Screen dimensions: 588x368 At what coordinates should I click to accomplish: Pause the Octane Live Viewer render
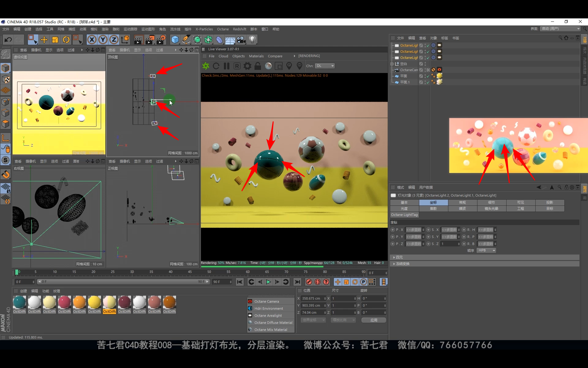coord(227,66)
